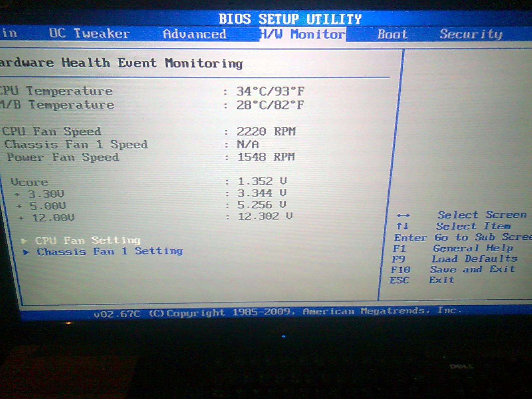Click the F10 Save and Exit entry
This screenshot has height=399, width=532.
click(x=453, y=269)
